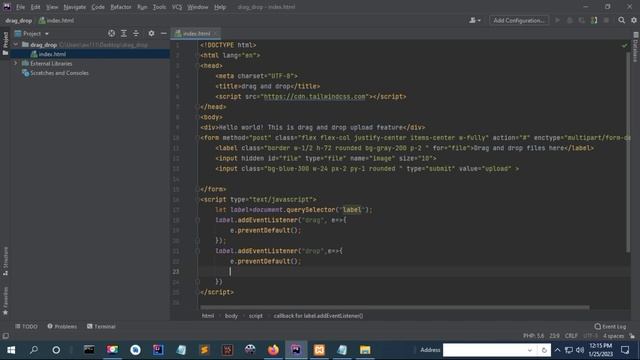This screenshot has width=640, height=360.
Task: Click Add Configuration button
Action: pos(519,20)
